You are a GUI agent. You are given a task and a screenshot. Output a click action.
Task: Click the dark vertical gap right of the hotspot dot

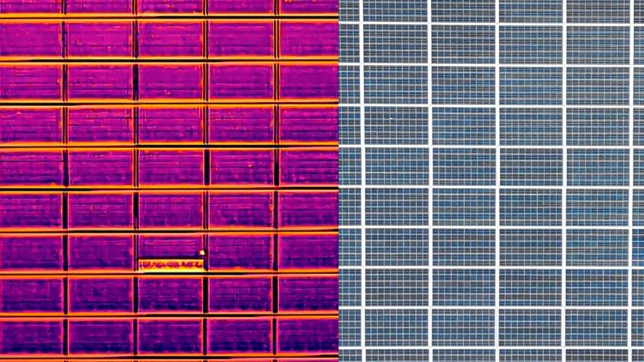(x=206, y=253)
